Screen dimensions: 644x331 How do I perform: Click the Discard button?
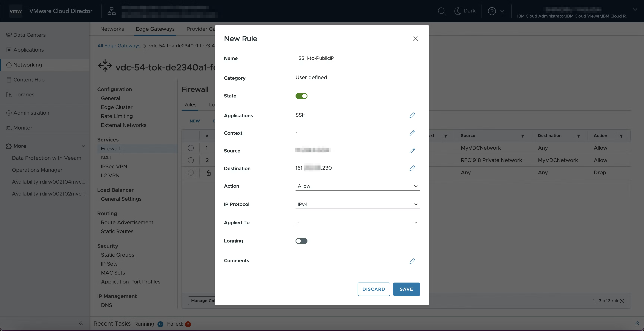coord(373,289)
